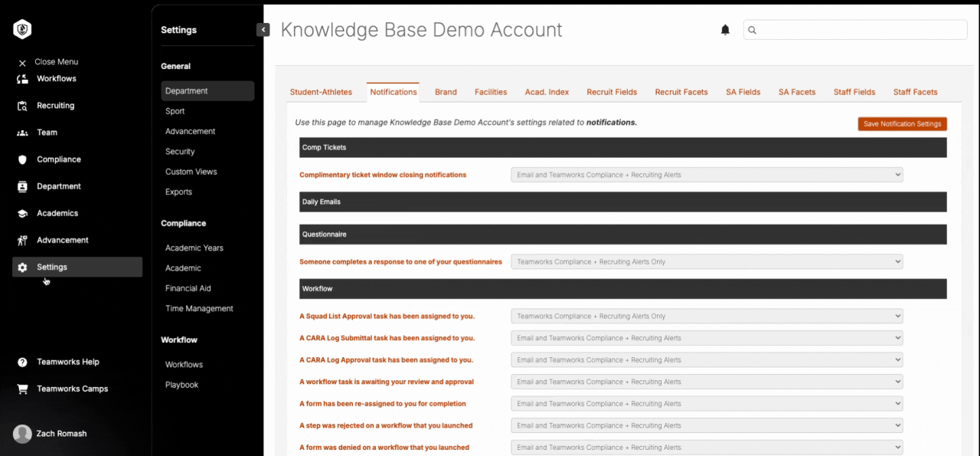The image size is (980, 456).
Task: Click the Teamworks Camps cart icon
Action: click(x=22, y=389)
